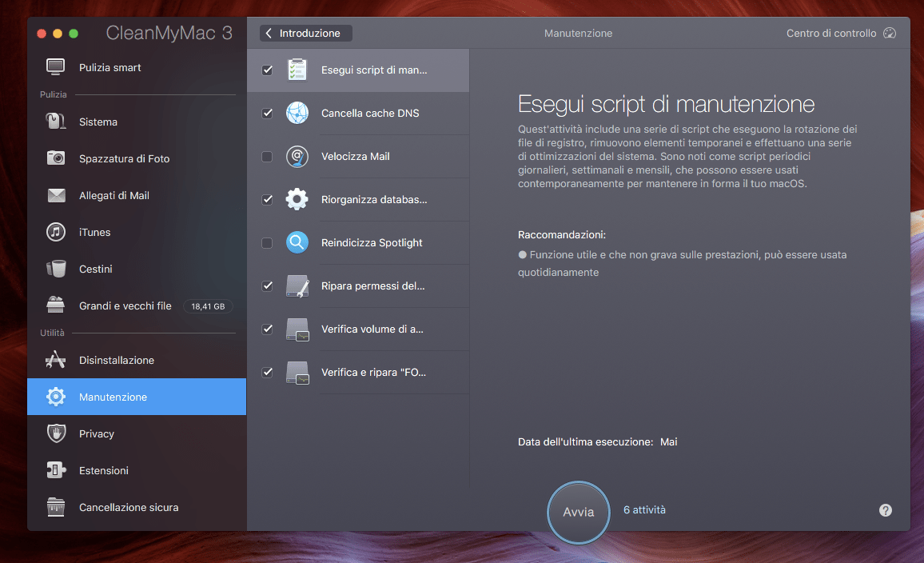
Task: Uncheck the Cancella cache DNS checkbox
Action: (x=267, y=114)
